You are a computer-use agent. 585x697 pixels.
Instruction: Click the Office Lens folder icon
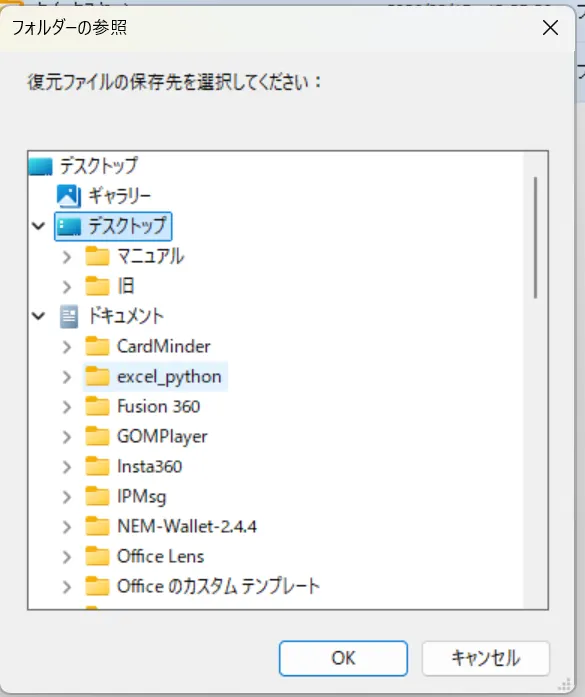(97, 556)
